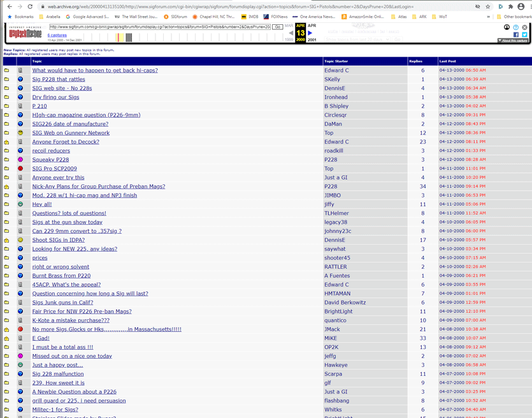Click the 2001 year in capture calendar
The image size is (532, 418).
(312, 40)
